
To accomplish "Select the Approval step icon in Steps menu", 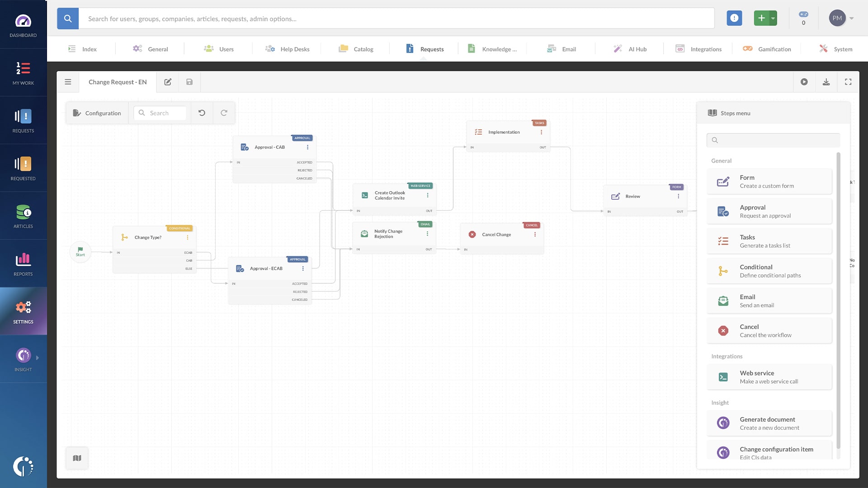I will coord(723,211).
